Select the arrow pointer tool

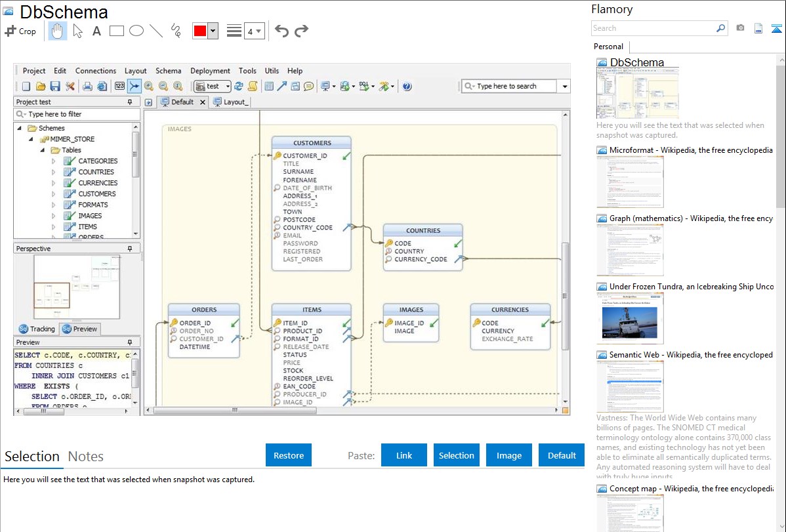77,31
